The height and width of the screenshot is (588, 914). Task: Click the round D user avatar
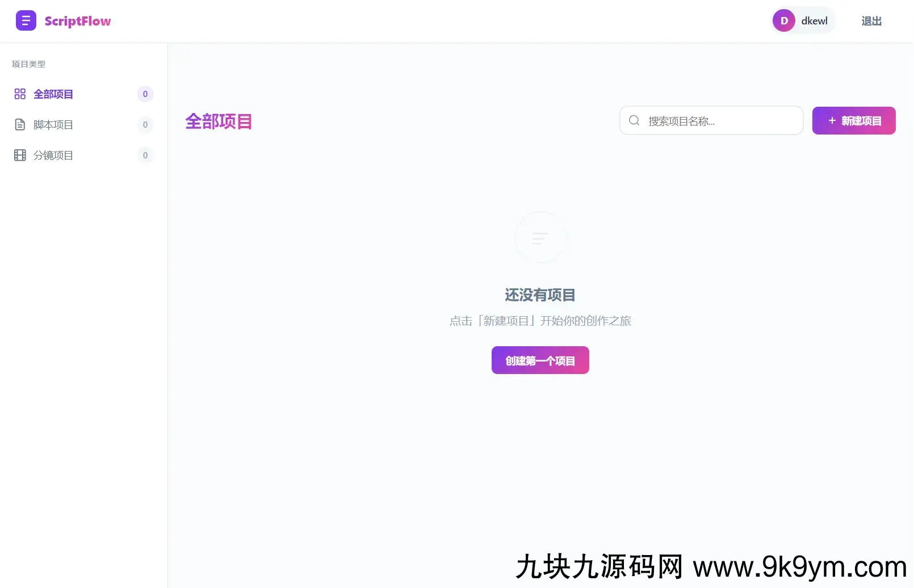783,21
